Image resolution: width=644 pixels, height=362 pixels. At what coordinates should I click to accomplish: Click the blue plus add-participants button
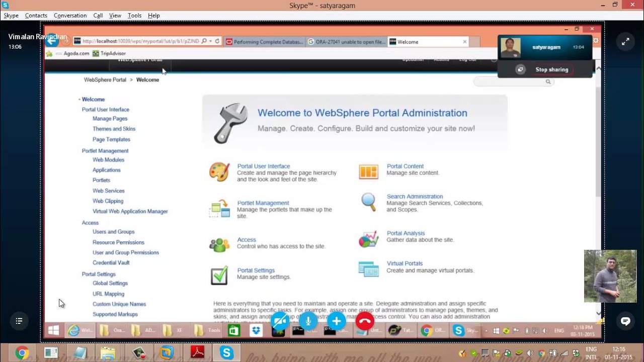click(337, 321)
